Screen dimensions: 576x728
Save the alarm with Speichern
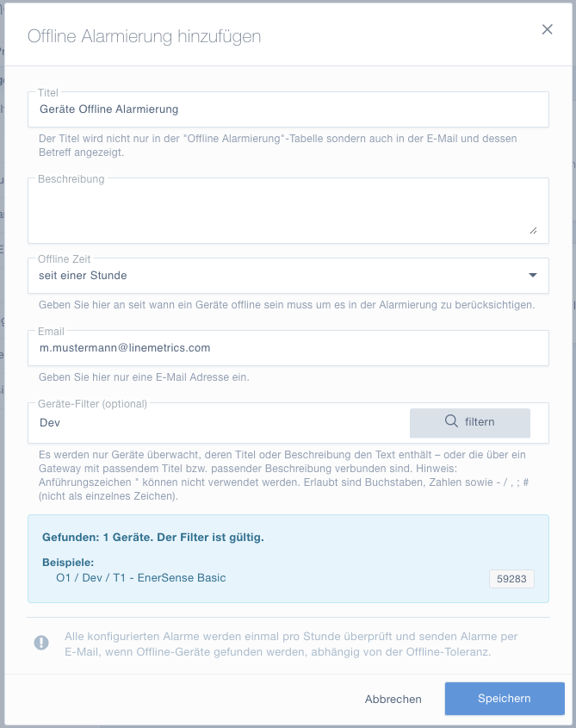[505, 699]
